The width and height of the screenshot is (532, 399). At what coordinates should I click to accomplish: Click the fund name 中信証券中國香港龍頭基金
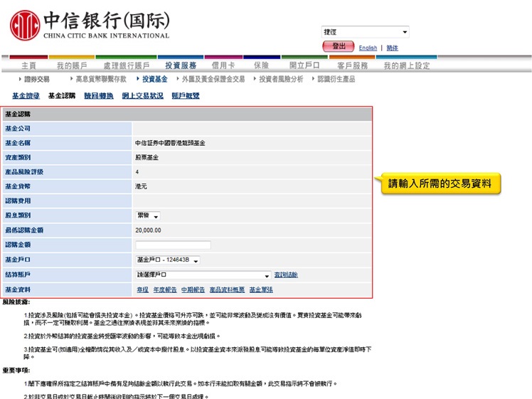pos(170,143)
